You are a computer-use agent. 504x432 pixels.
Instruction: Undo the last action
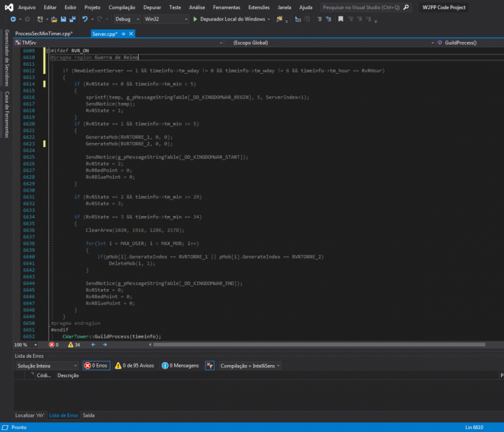coord(85,20)
